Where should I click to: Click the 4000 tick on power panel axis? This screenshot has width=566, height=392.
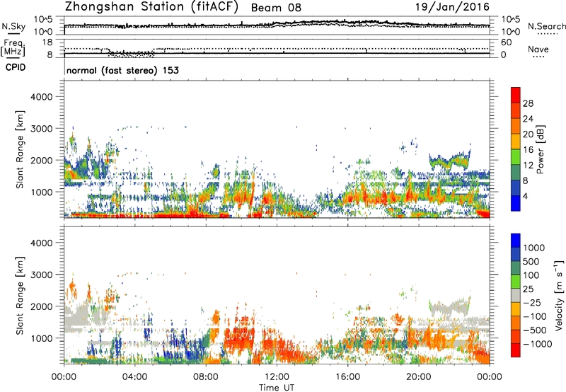pos(41,97)
